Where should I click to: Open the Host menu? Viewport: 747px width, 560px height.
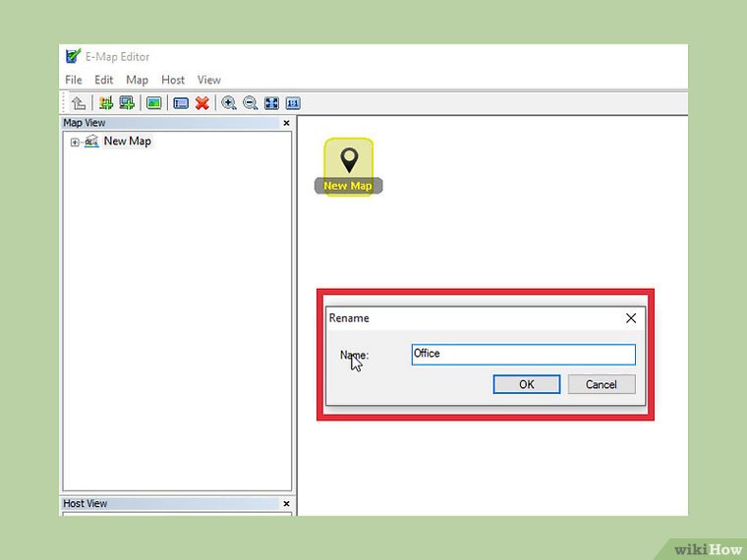click(173, 80)
